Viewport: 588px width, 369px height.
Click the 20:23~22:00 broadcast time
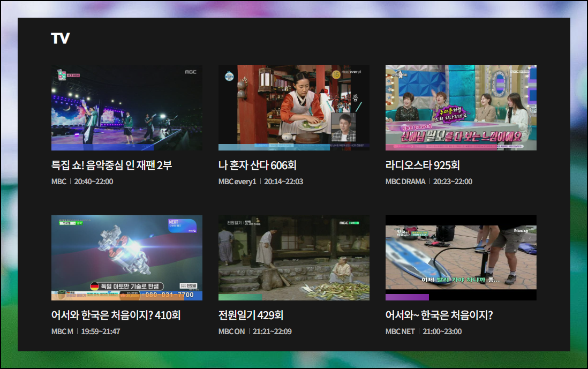coord(453,182)
